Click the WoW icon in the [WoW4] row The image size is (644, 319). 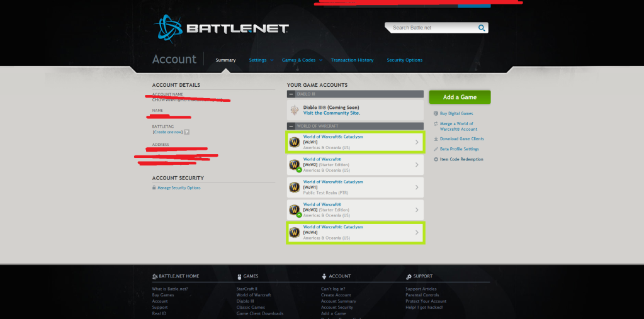(294, 232)
